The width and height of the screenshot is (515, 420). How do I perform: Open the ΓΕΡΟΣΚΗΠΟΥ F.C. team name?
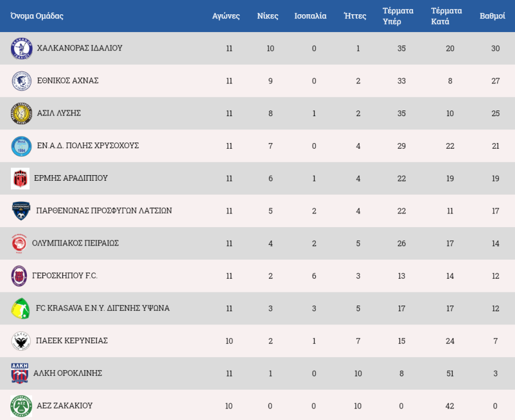point(65,275)
